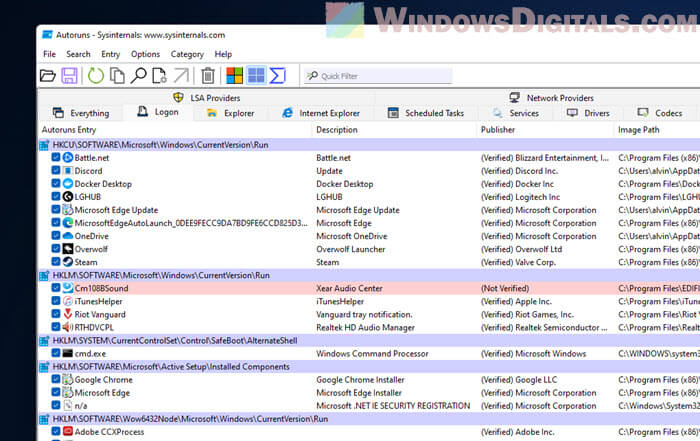The image size is (700, 441).
Task: Disable the Riot Vanguard checkbox
Action: [56, 314]
